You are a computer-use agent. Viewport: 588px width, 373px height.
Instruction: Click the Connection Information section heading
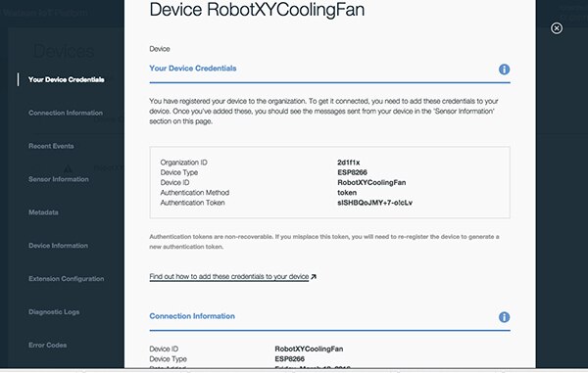coord(192,316)
